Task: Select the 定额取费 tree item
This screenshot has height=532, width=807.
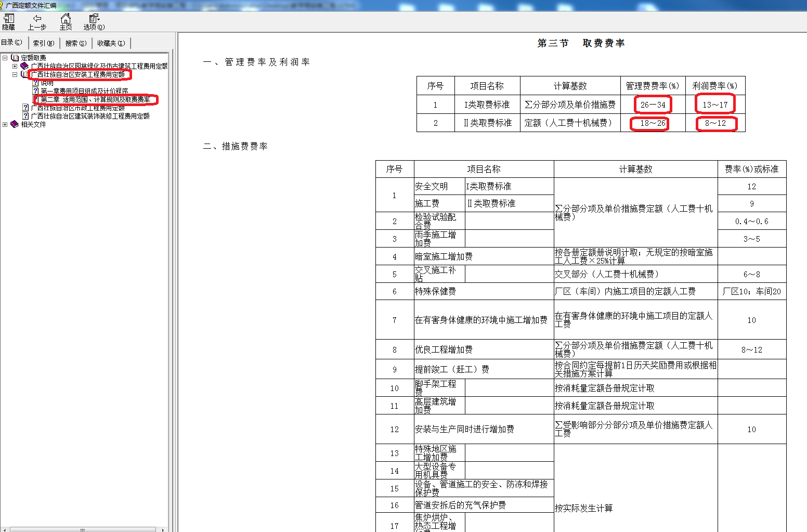Action: coord(33,58)
